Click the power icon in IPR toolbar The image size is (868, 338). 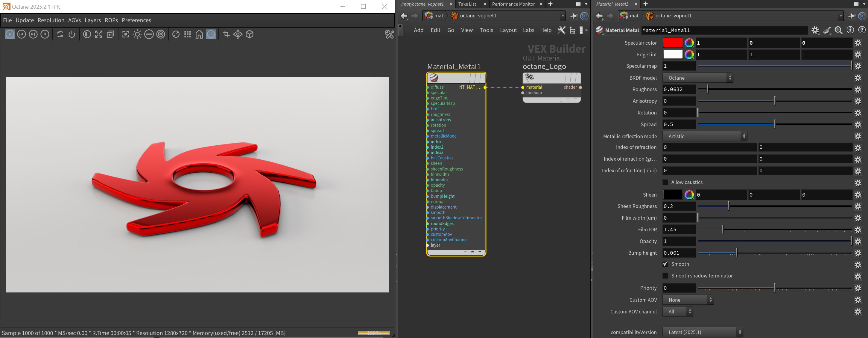point(72,34)
